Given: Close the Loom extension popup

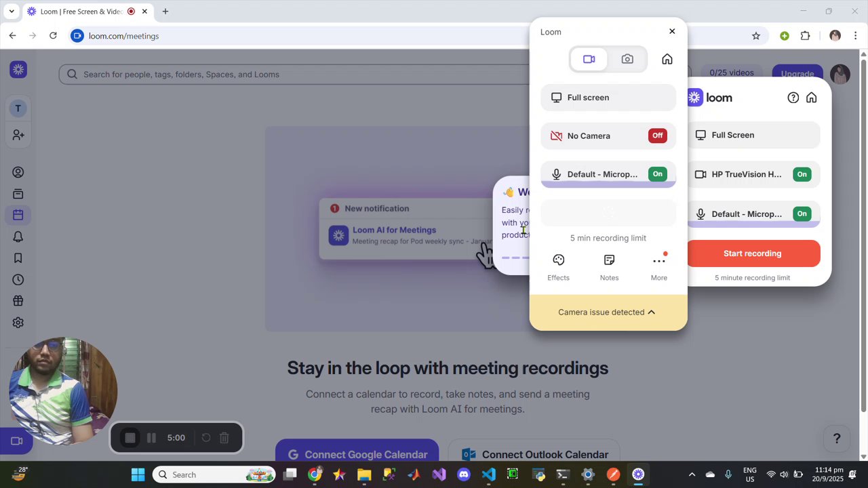Looking at the screenshot, I should pos(672,31).
